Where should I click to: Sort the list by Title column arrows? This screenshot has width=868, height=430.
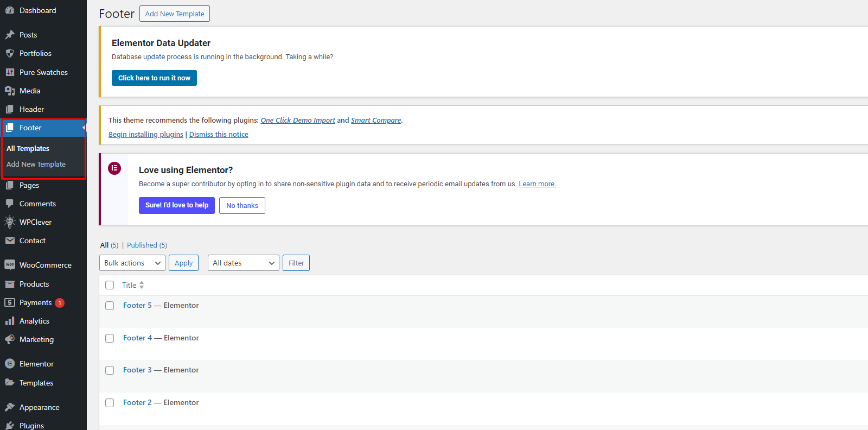(142, 285)
